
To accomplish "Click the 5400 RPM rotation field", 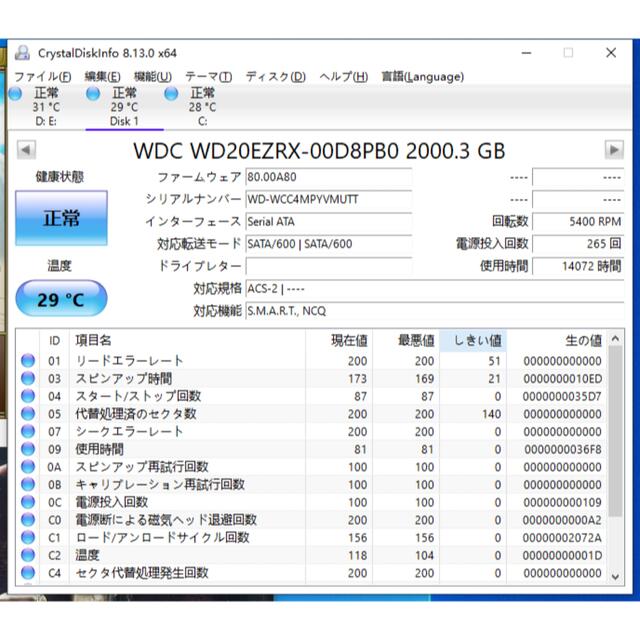I will click(x=578, y=222).
